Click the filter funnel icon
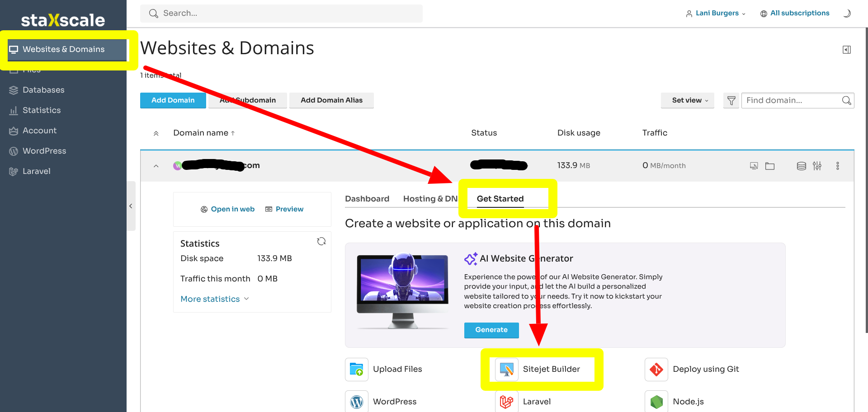The width and height of the screenshot is (868, 412). point(731,100)
